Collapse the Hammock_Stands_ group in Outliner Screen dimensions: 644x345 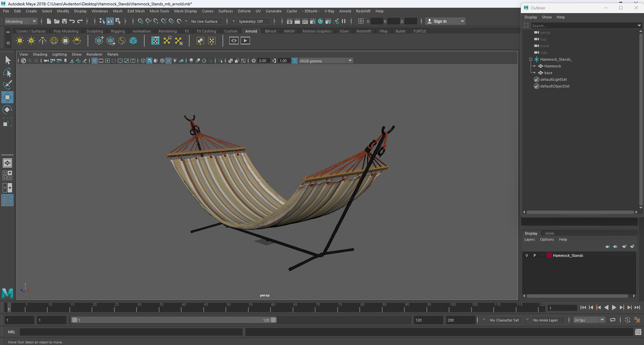click(x=531, y=59)
